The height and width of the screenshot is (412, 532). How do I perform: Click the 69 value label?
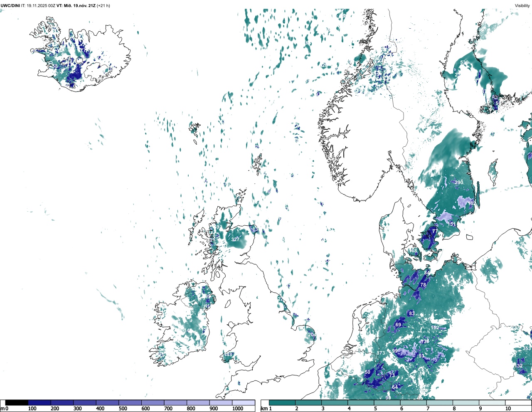(398, 325)
